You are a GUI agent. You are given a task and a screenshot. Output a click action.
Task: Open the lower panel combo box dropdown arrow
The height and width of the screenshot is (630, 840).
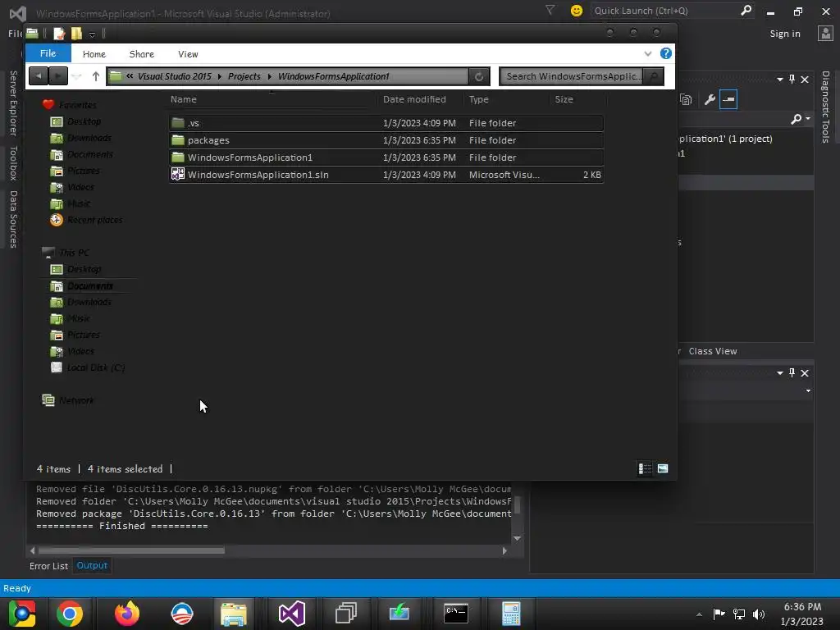[x=808, y=390]
